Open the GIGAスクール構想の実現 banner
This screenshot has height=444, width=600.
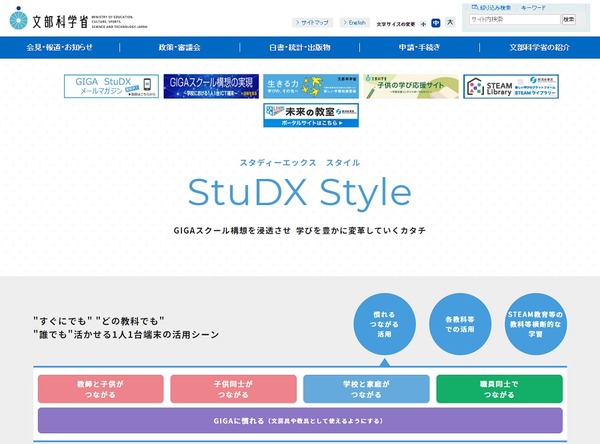[x=211, y=87]
